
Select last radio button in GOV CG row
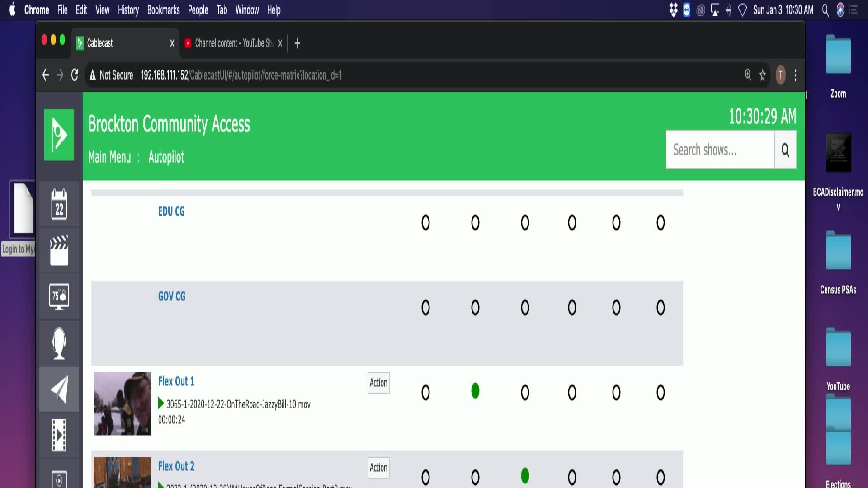[x=660, y=308]
